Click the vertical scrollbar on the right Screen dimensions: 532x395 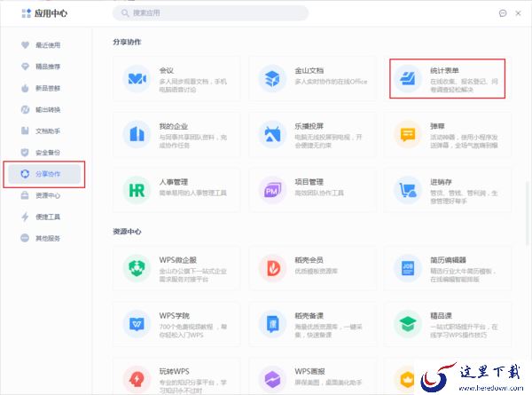[x=528, y=213]
